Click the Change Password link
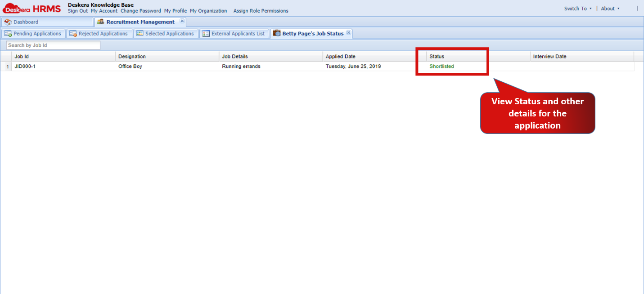644x294 pixels. click(141, 11)
